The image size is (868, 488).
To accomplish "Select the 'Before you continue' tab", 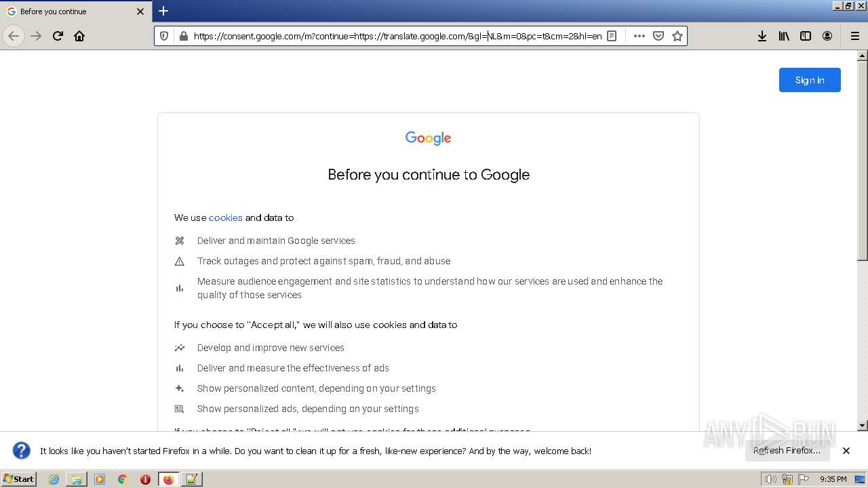I will point(76,12).
